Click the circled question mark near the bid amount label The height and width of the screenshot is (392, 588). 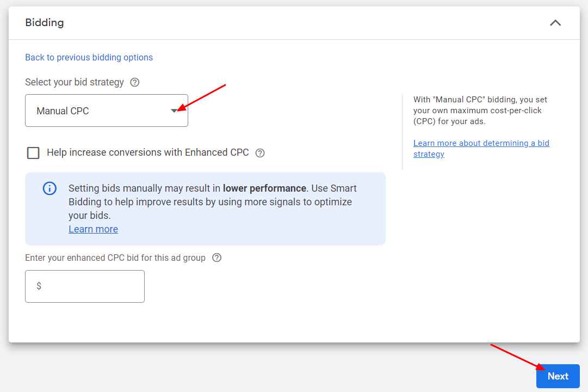click(216, 258)
